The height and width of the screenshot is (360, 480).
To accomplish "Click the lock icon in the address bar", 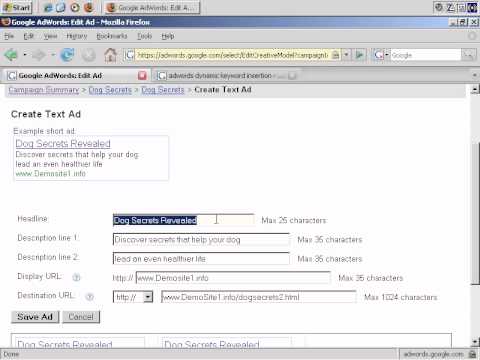I will pyautogui.click(x=336, y=55).
